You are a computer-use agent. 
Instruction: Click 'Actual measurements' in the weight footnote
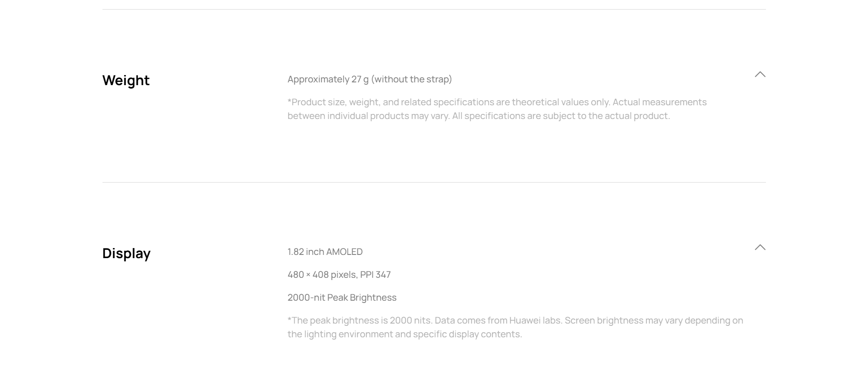click(659, 102)
